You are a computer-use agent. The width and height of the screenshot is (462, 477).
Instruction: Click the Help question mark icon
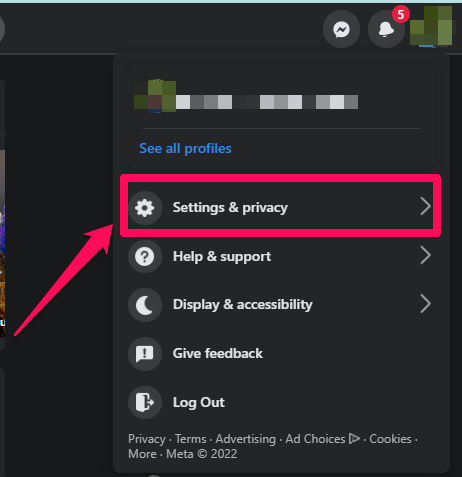coord(145,256)
